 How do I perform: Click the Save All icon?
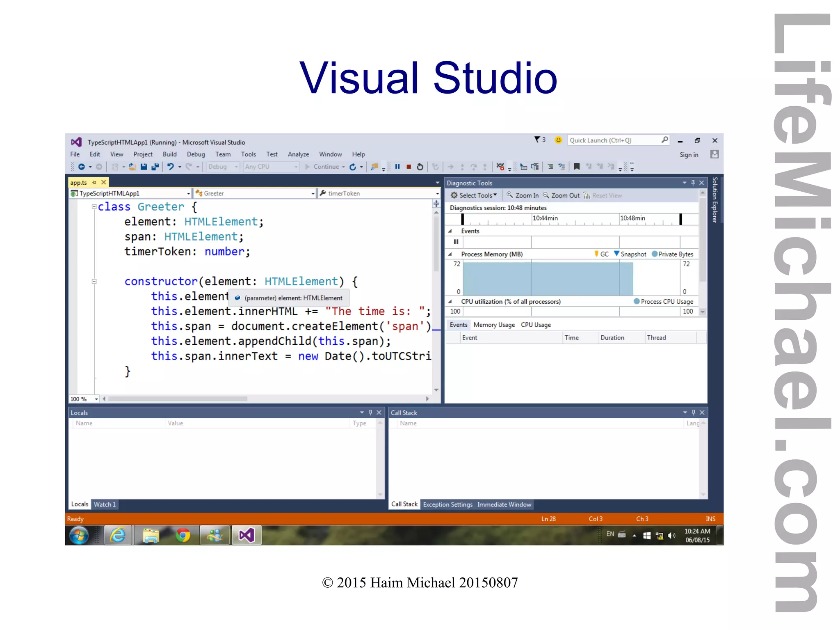pyautogui.click(x=155, y=167)
